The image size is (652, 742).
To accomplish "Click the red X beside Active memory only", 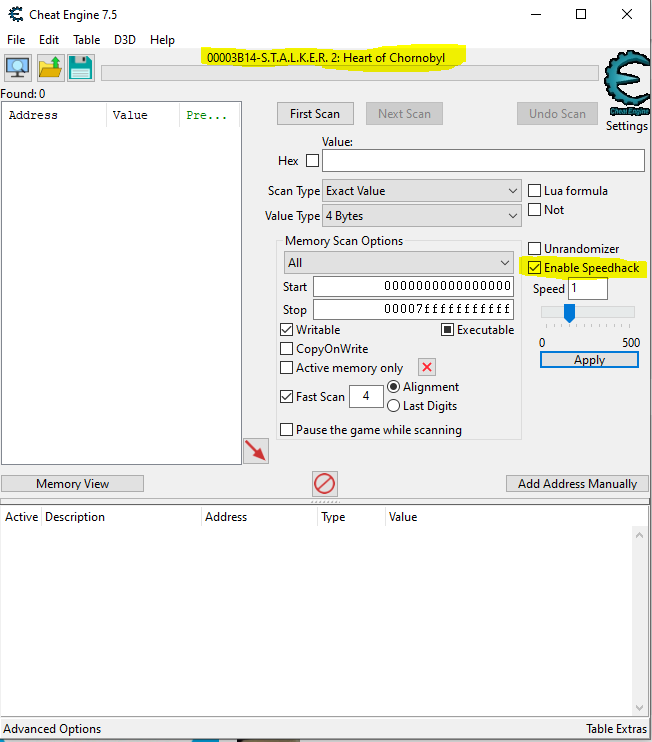I will tap(427, 367).
